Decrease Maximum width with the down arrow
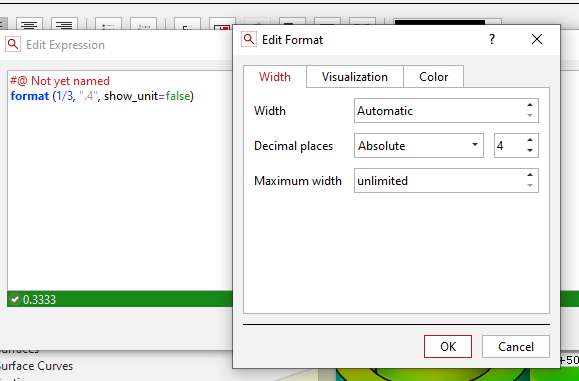 530,186
